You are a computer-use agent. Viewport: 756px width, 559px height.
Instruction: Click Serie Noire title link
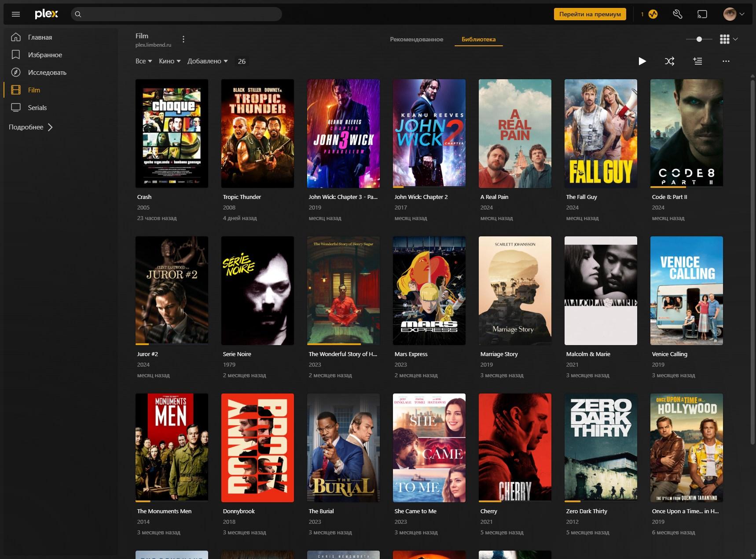point(237,354)
